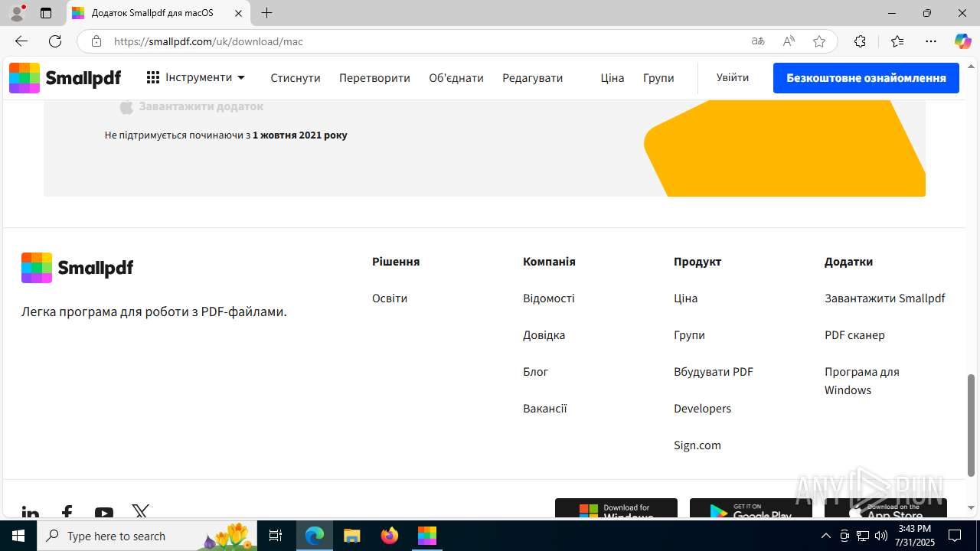Click the Download on the App Store badge
980x551 pixels.
pyautogui.click(x=886, y=508)
